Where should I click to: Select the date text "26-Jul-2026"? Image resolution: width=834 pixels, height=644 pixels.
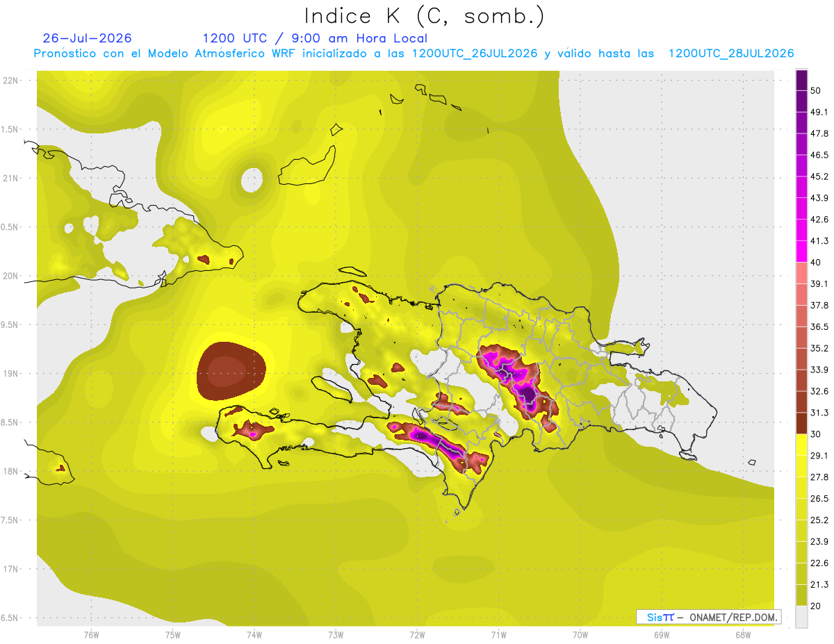87,38
